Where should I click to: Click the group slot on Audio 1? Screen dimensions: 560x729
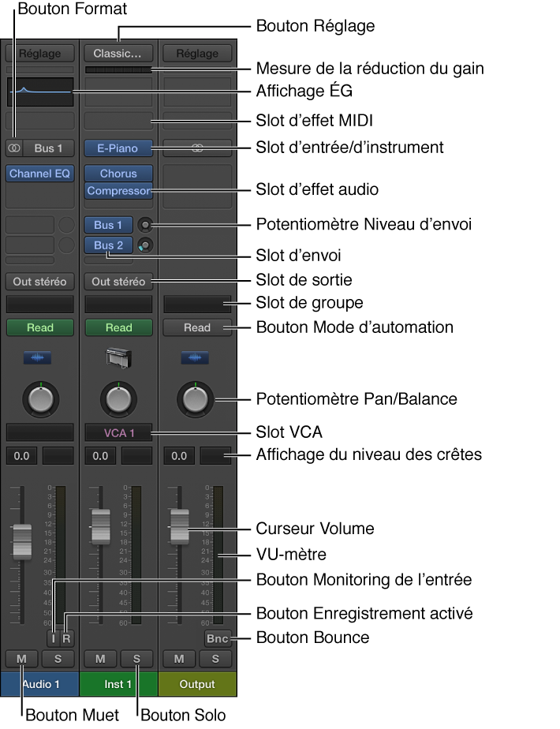[40, 304]
